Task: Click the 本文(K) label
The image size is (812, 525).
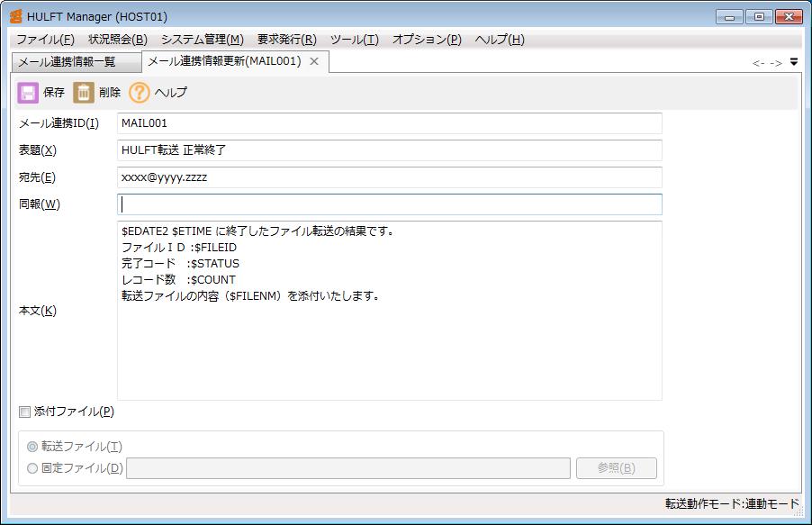Action: (x=38, y=311)
